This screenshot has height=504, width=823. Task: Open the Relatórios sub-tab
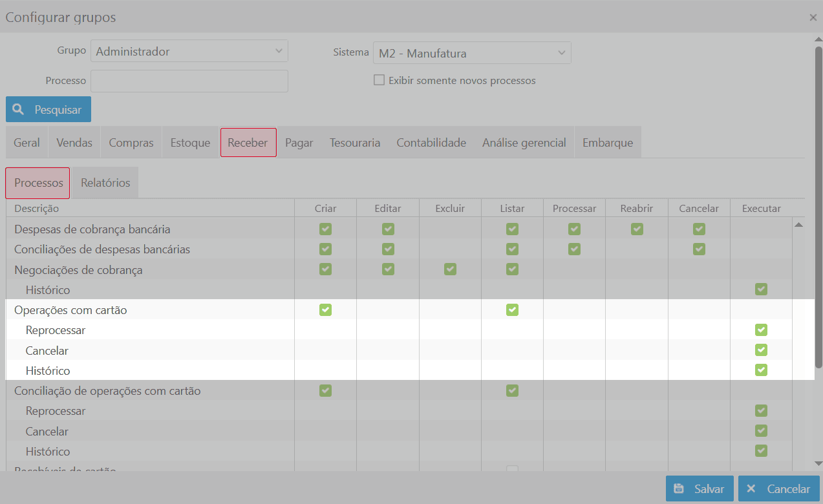click(105, 183)
